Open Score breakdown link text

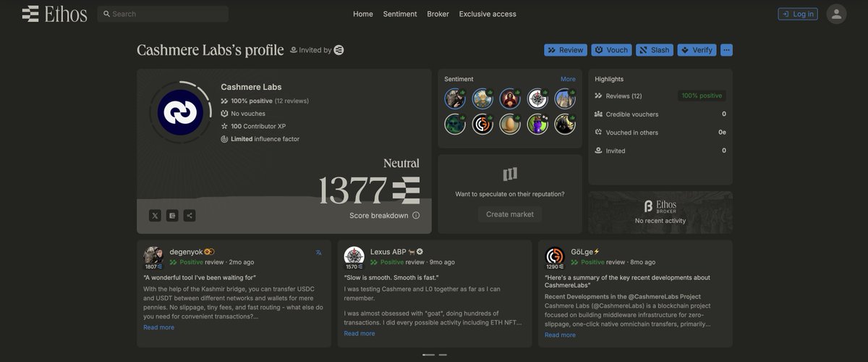[379, 215]
